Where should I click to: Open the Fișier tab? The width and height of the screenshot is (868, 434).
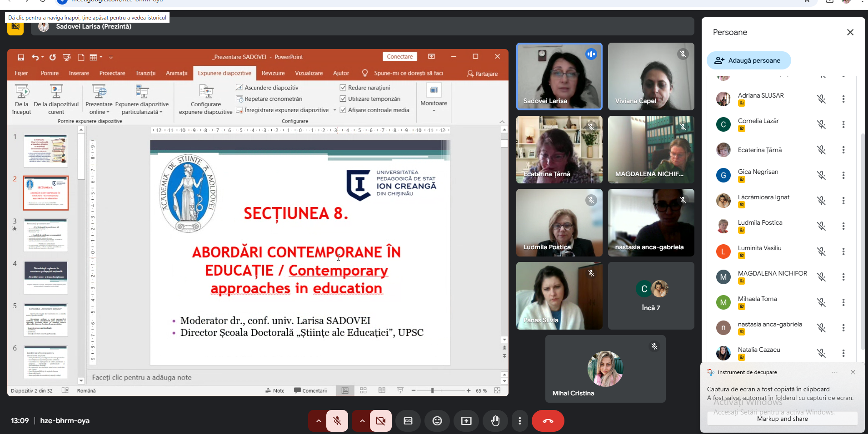(21, 73)
